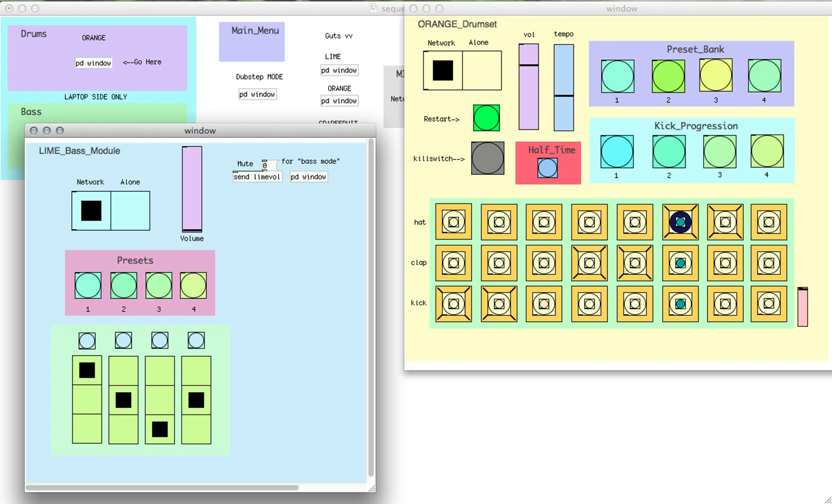Click the Mute number box

pyautogui.click(x=268, y=165)
